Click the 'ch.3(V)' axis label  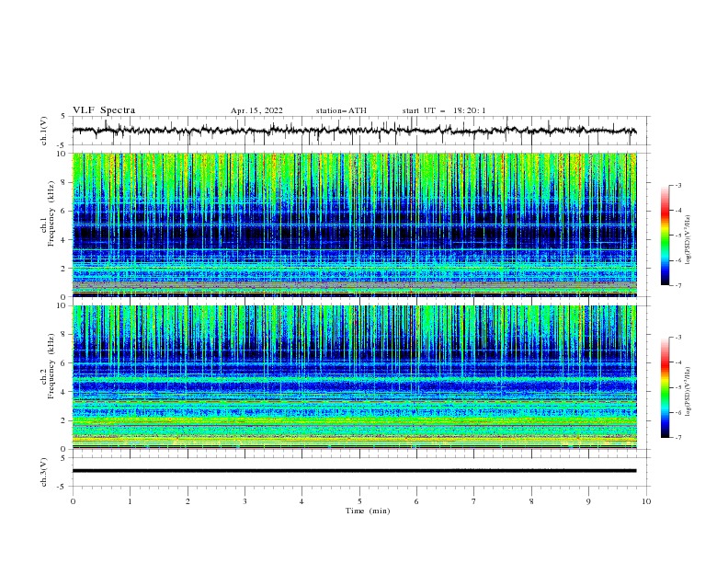tap(44, 472)
